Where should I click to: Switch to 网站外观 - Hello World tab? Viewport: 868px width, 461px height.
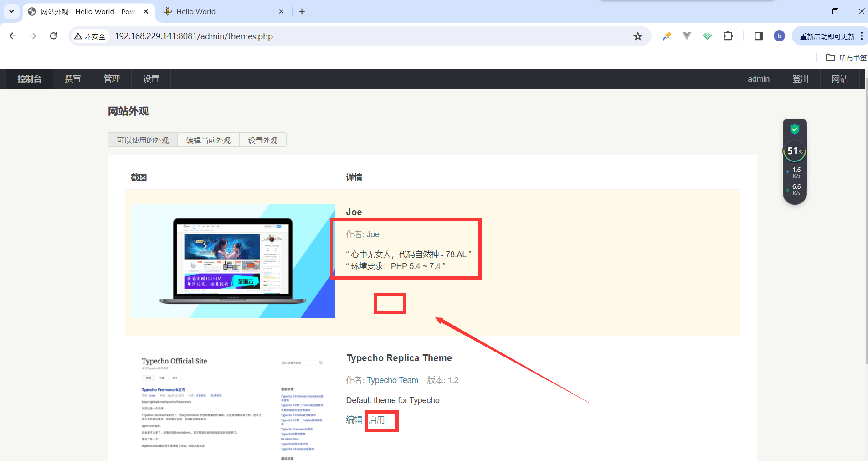(x=89, y=11)
